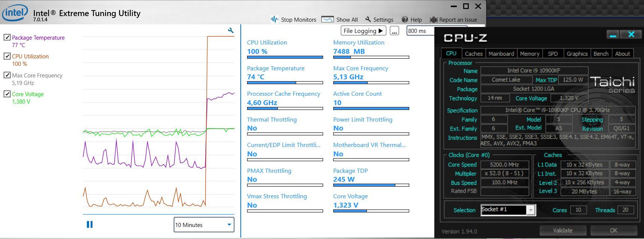Click the Max Core Frequency 5,13 GHz value
644x239 pixels.
(348, 77)
